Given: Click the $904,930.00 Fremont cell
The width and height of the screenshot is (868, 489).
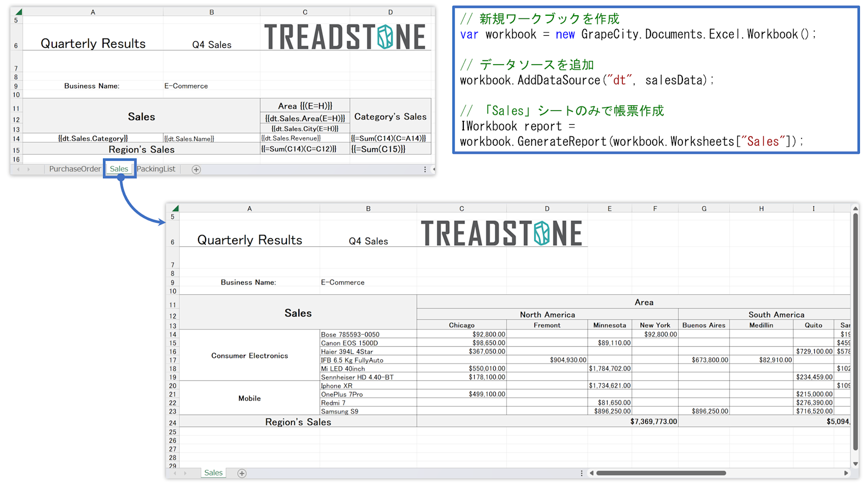Looking at the screenshot, I should point(547,360).
